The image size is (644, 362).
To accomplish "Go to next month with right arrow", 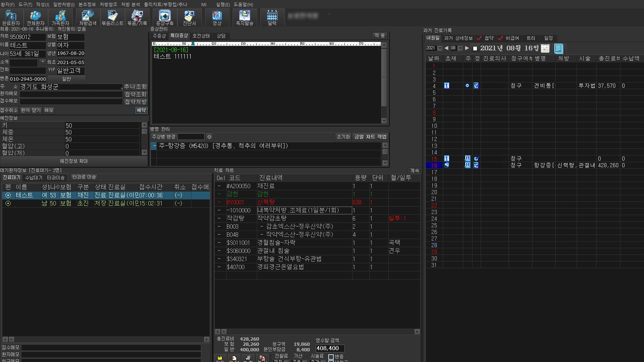I will coord(467,48).
